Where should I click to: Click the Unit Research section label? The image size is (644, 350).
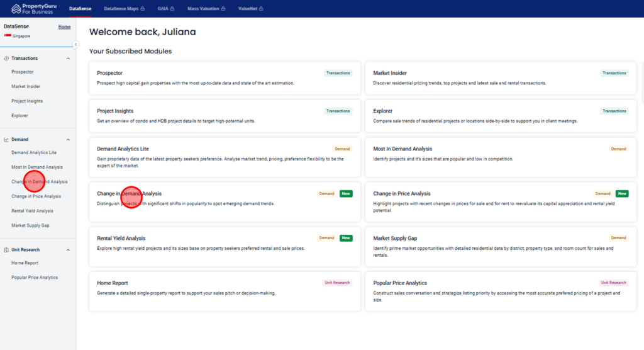[25, 250]
